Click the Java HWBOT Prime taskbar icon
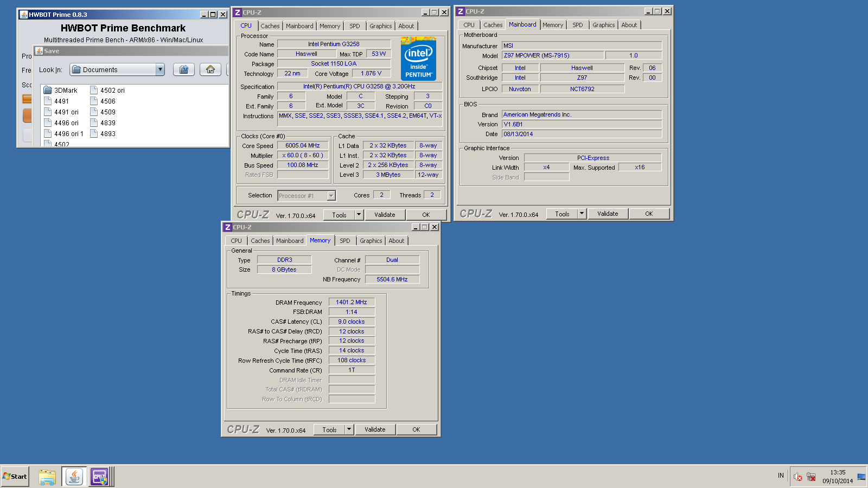Viewport: 868px width, 488px height. pos(74,477)
